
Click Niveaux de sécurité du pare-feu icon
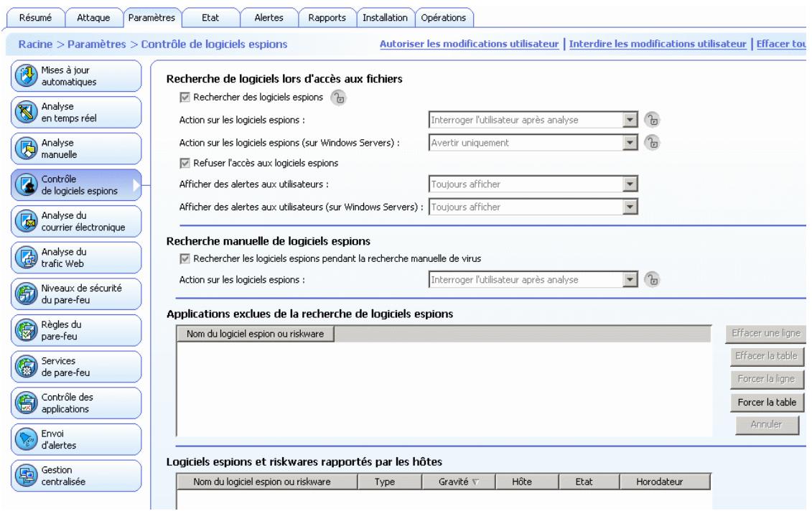click(26, 294)
